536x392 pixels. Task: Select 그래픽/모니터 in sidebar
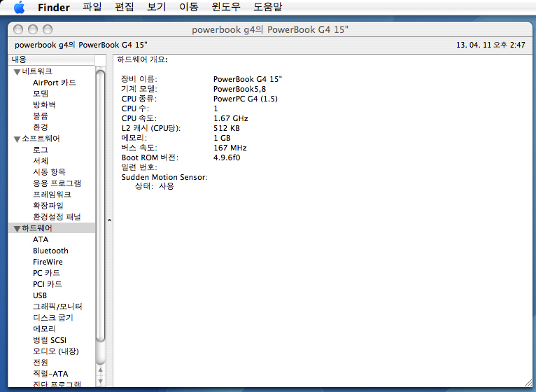(x=57, y=307)
